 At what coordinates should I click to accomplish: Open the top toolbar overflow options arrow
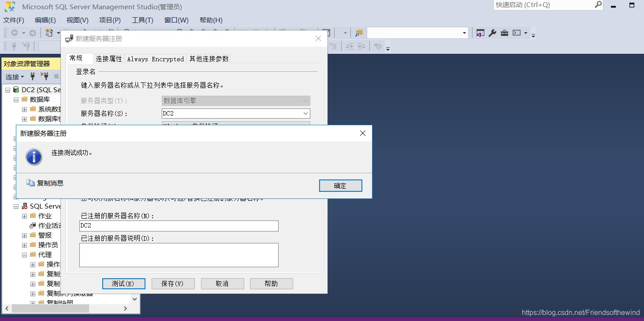[x=533, y=35]
